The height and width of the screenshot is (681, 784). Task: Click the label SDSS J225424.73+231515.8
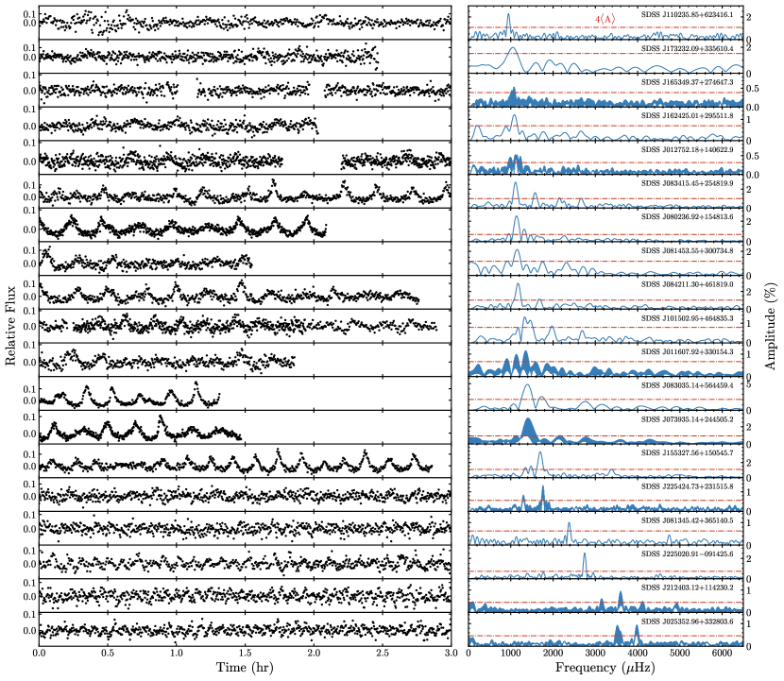[687, 486]
